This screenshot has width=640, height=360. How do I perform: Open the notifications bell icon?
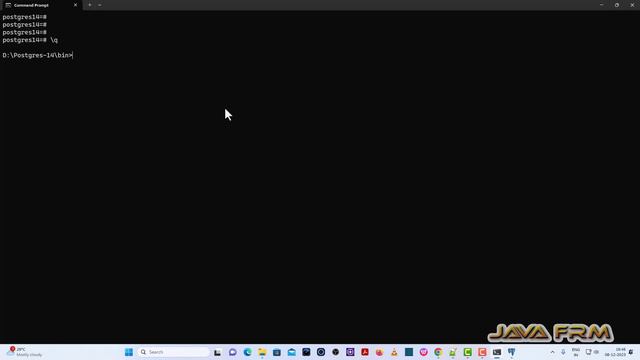632,352
